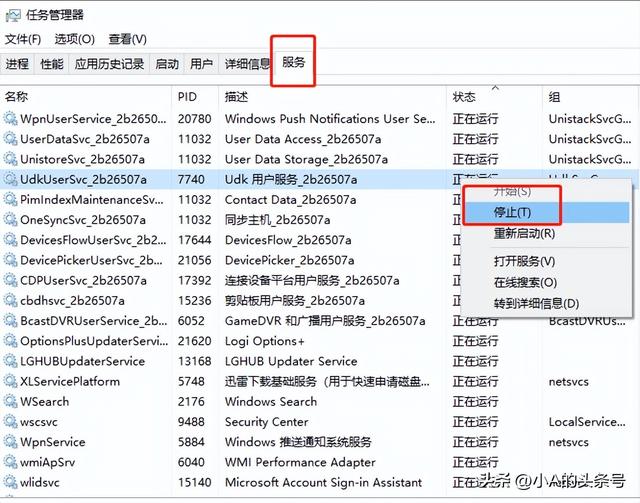Click the gear icon beside wscsvc

pos(11,421)
